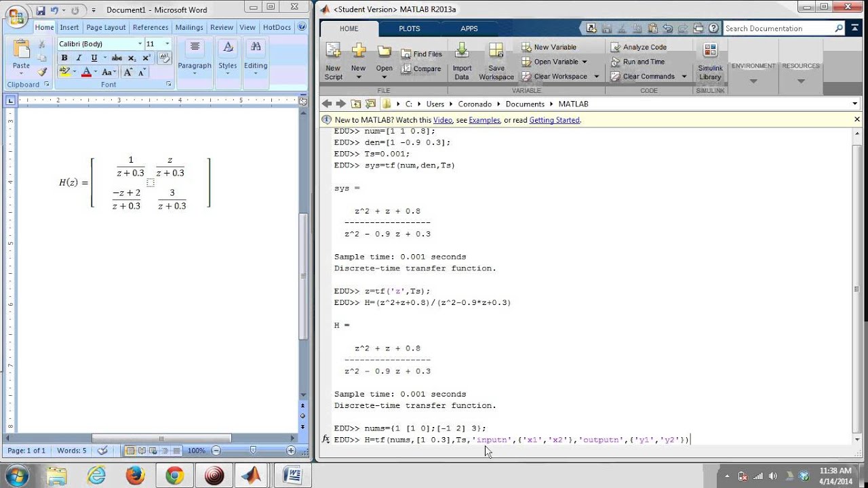This screenshot has width=868, height=488.
Task: Toggle Strikethrough formatting in Word
Action: [117, 58]
